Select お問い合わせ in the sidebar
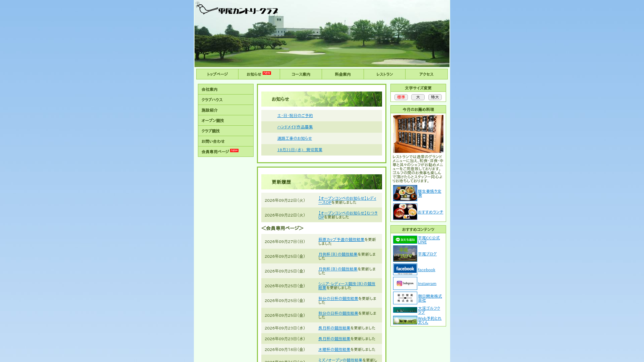644x362 pixels. 226,141
